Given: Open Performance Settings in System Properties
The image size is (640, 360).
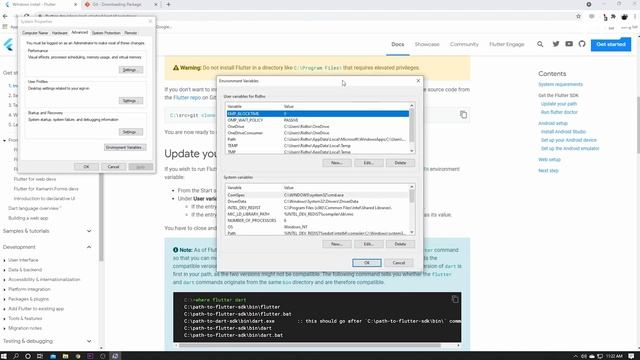Looking at the screenshot, I should pyautogui.click(x=131, y=70).
